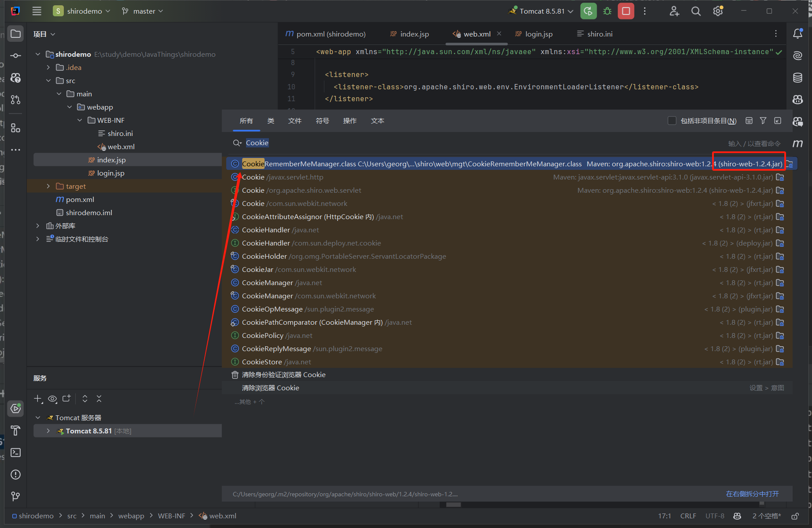Open the Services tool window icon

click(x=15, y=408)
